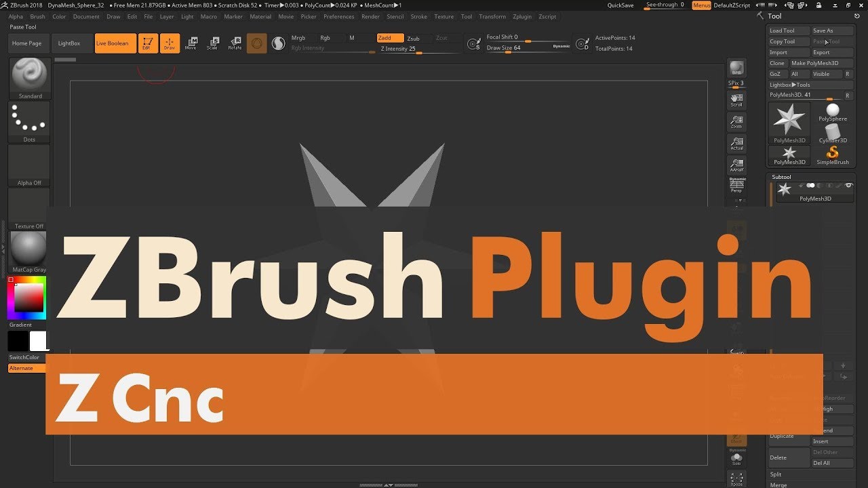The width and height of the screenshot is (868, 488).
Task: Click Make PolyMesh3D button
Action: click(821, 63)
